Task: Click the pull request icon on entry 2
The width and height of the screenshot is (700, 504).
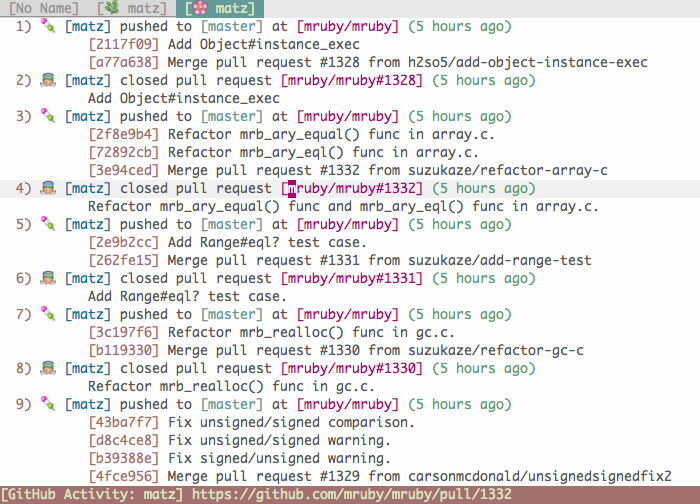Action: click(48, 80)
